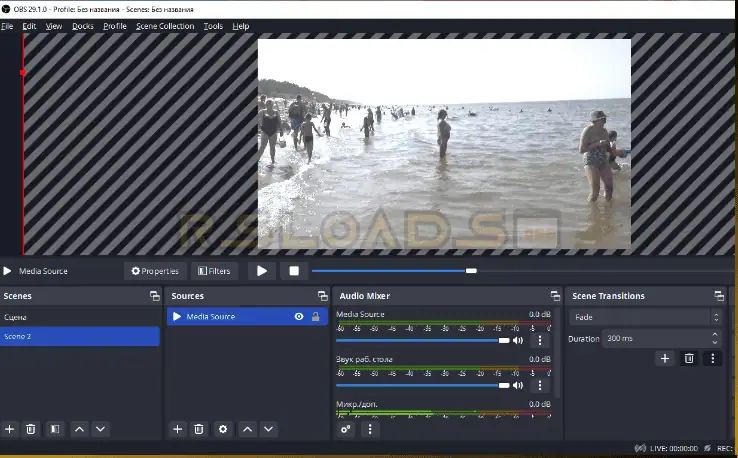
Task: Add a new source
Action: [x=177, y=429]
